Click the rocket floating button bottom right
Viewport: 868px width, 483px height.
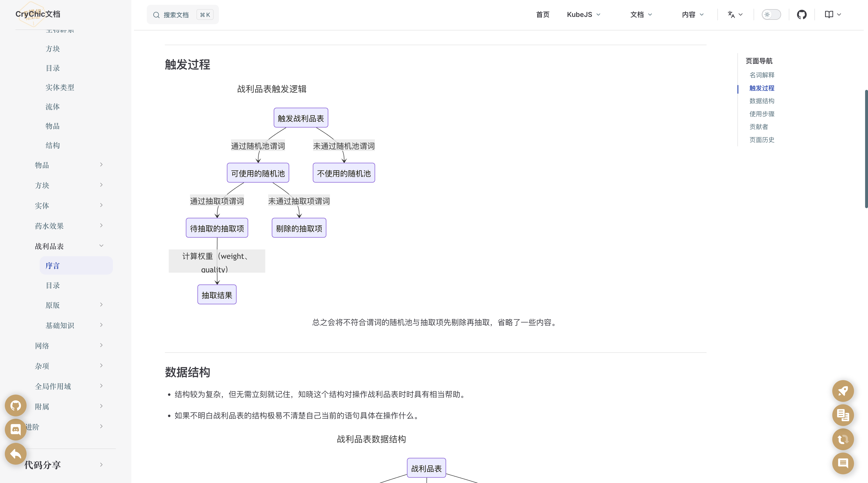[x=843, y=391]
